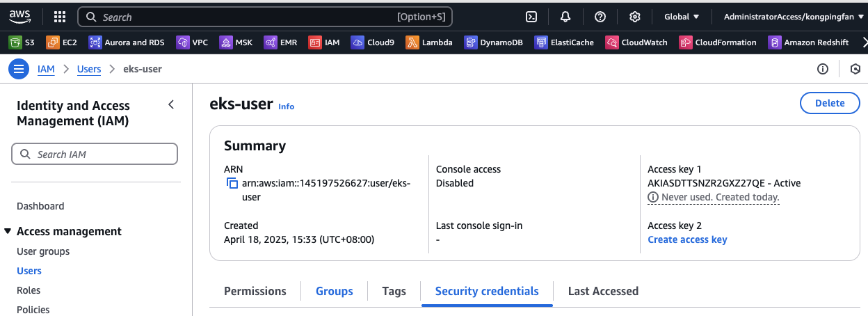Open the Services grid menu icon

60,17
